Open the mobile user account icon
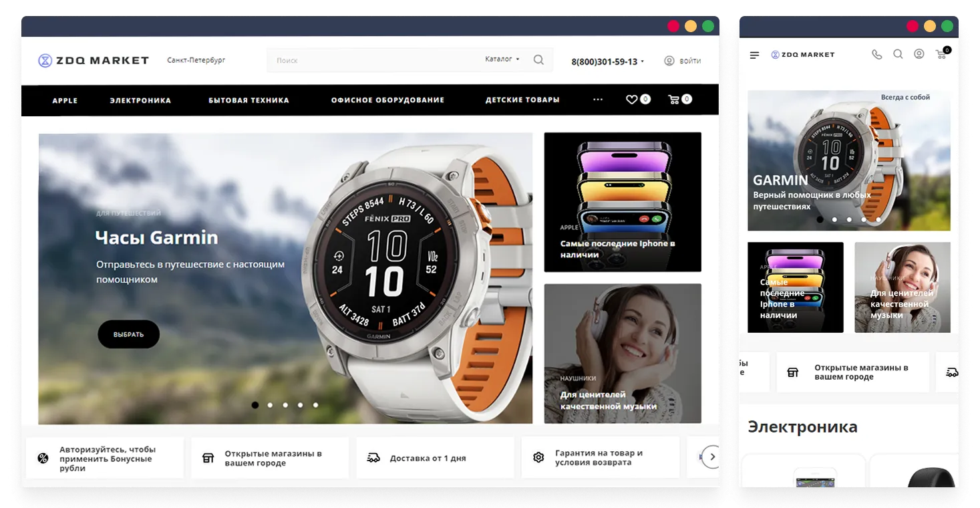 919,54
